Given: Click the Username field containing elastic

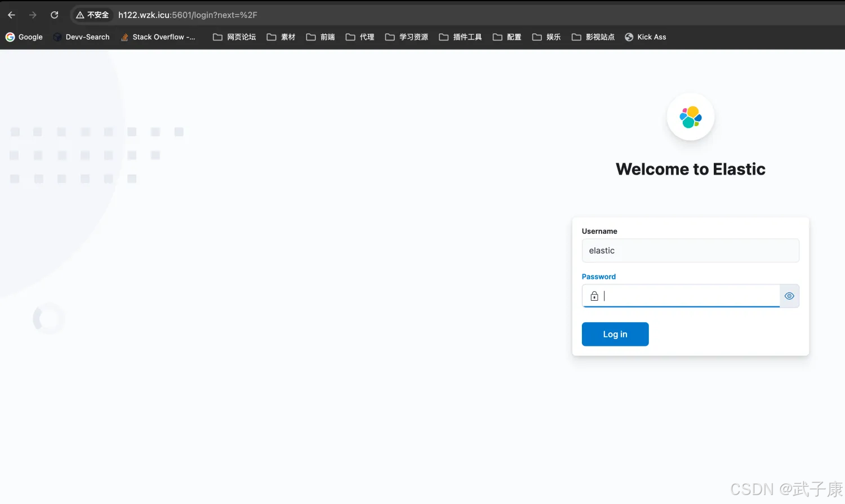Looking at the screenshot, I should [690, 251].
